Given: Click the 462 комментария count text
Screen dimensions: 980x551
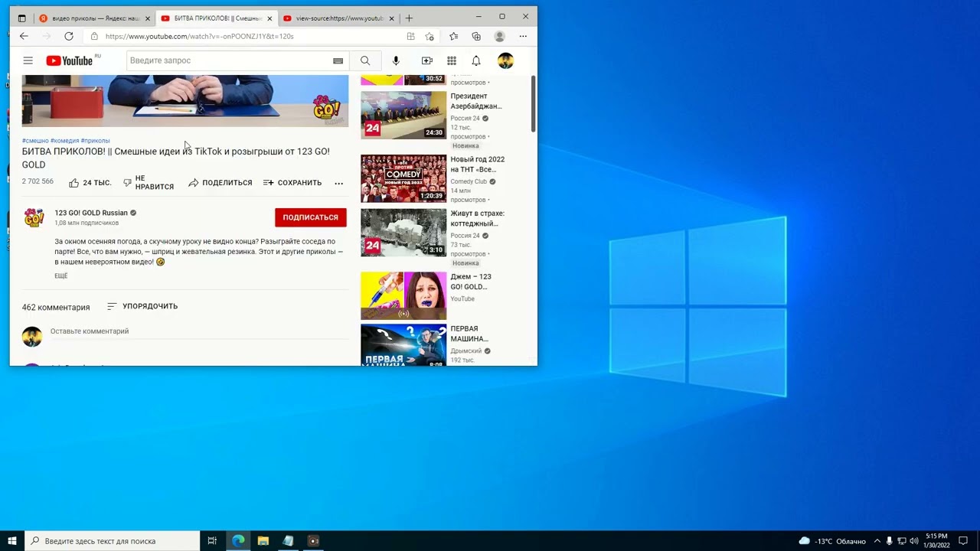Looking at the screenshot, I should coord(56,307).
